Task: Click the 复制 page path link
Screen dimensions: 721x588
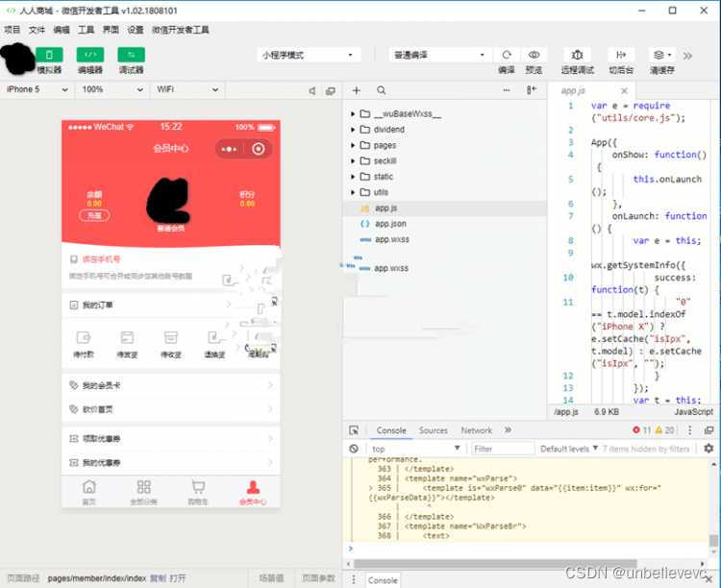Action: pyautogui.click(x=159, y=578)
